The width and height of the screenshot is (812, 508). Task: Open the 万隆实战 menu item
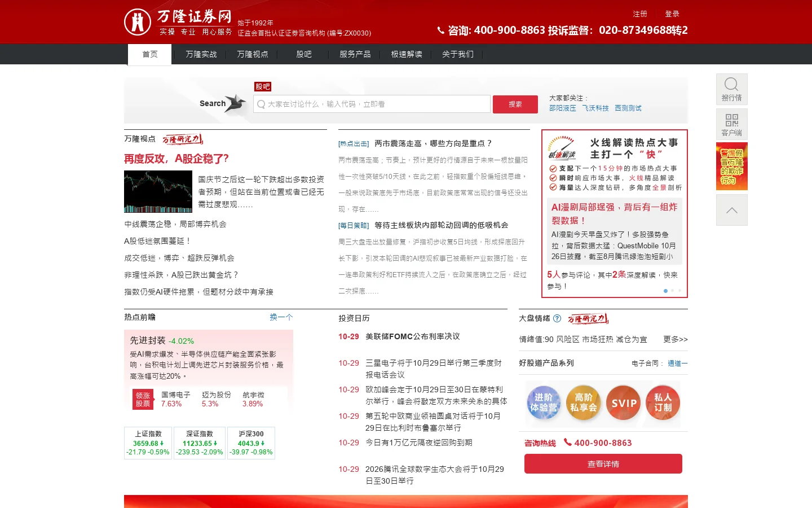(201, 54)
